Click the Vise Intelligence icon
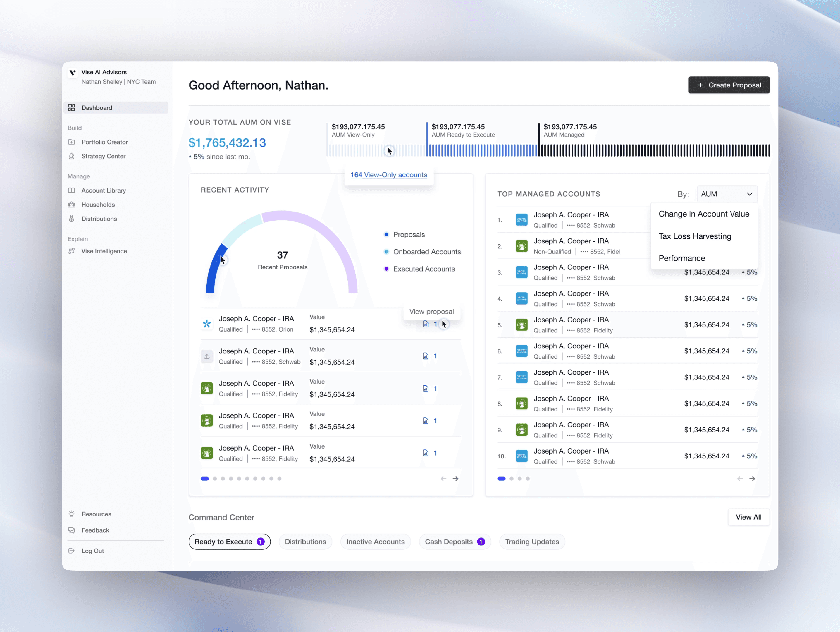840x632 pixels. pyautogui.click(x=71, y=251)
